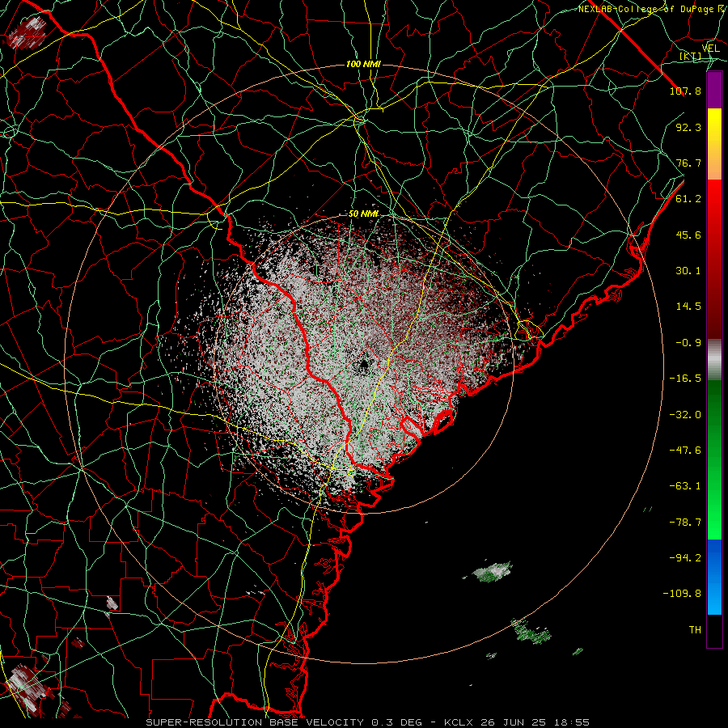Pick the green inbound color bar segment

click(714, 460)
